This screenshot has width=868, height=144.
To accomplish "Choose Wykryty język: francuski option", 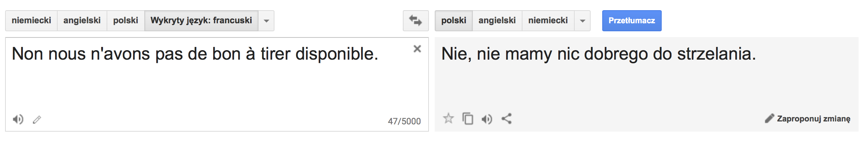I will point(201,20).
